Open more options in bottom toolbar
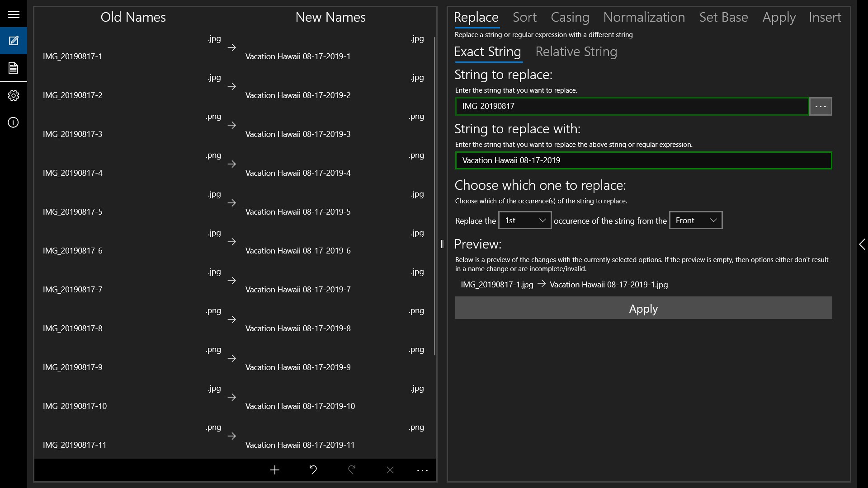The height and width of the screenshot is (488, 868). tap(422, 470)
